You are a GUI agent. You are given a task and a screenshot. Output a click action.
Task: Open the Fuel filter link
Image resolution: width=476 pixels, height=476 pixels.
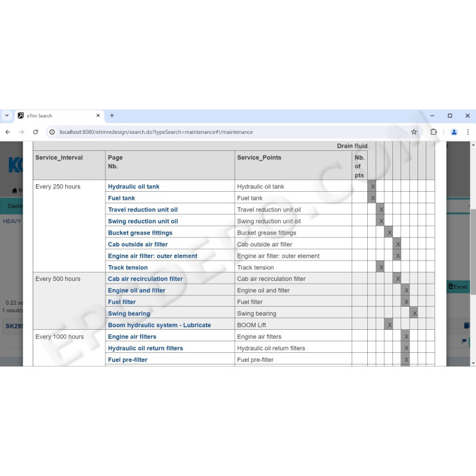pos(122,302)
